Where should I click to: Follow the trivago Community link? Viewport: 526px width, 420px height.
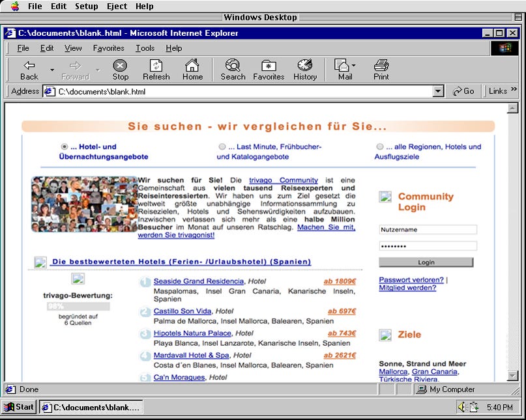pos(284,180)
